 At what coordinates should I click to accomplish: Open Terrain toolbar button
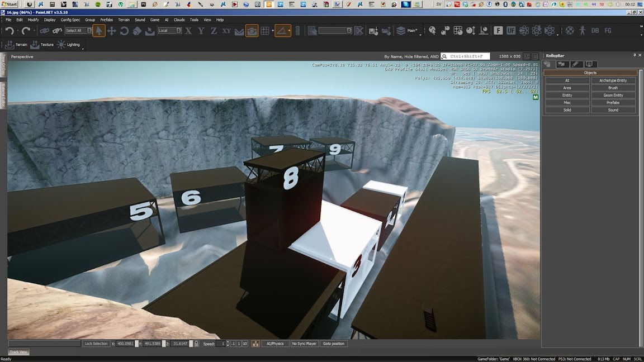(x=16, y=44)
